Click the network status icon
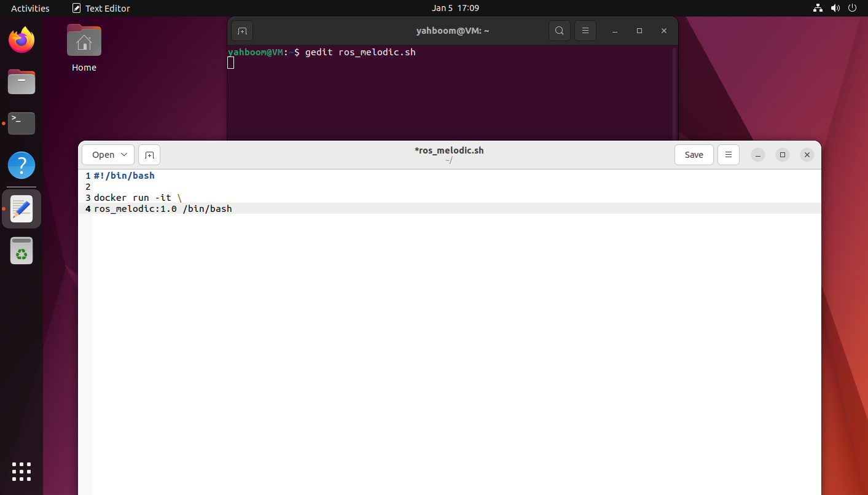Image resolution: width=868 pixels, height=495 pixels. click(x=818, y=8)
